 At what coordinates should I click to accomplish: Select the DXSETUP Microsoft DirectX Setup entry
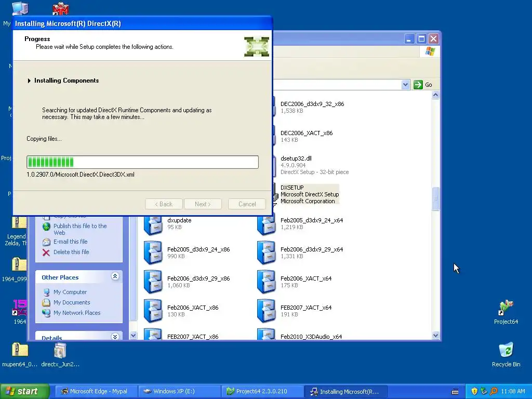pyautogui.click(x=310, y=194)
